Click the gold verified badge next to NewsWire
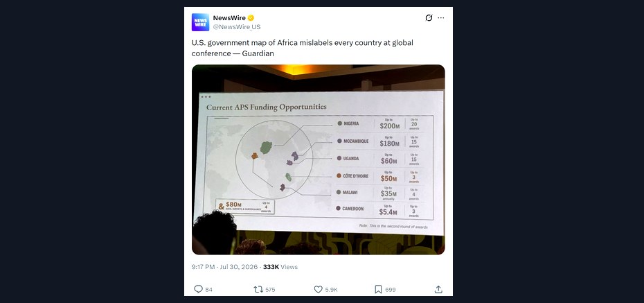This screenshot has width=644, height=303. pos(251,17)
